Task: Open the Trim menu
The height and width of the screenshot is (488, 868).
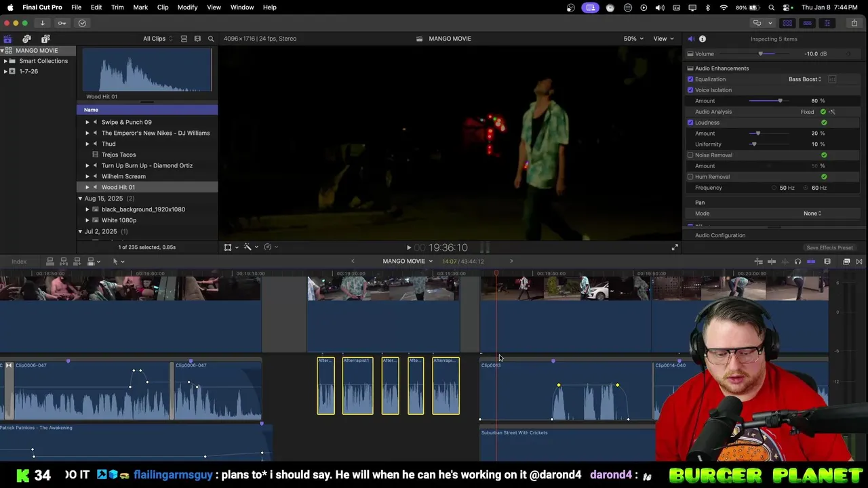Action: (x=117, y=7)
